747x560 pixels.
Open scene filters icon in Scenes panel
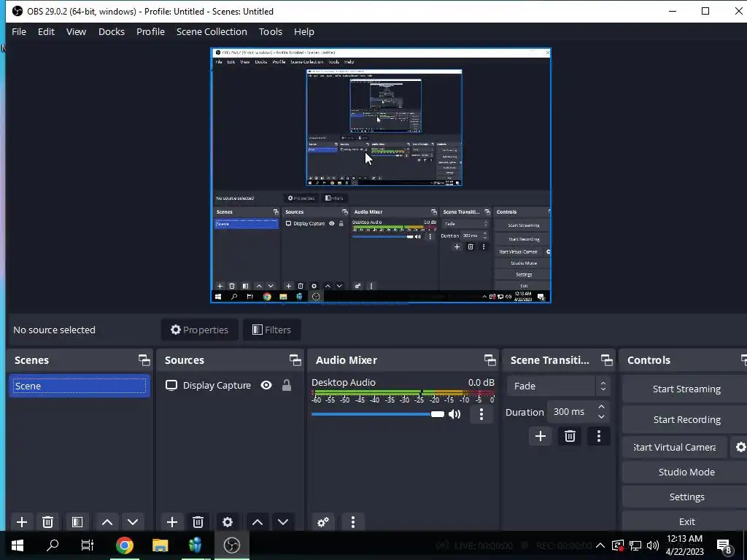pyautogui.click(x=77, y=522)
